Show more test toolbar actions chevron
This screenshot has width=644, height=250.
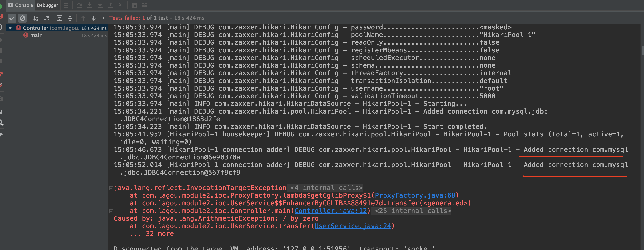[104, 18]
